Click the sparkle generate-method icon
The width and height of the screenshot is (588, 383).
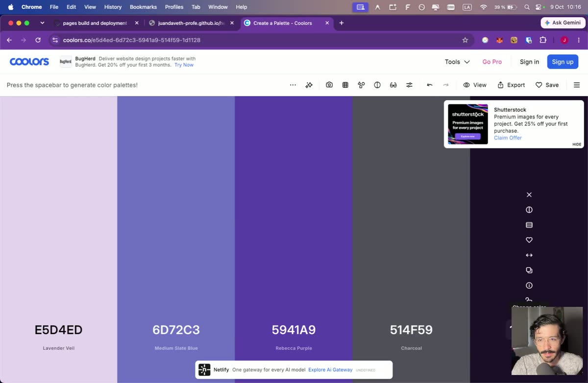(309, 85)
